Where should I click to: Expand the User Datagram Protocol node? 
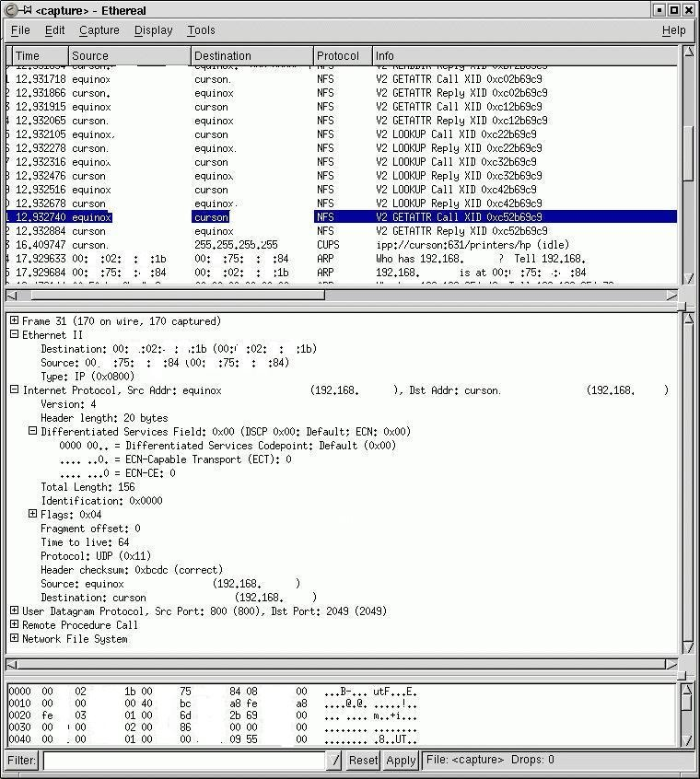click(15, 611)
